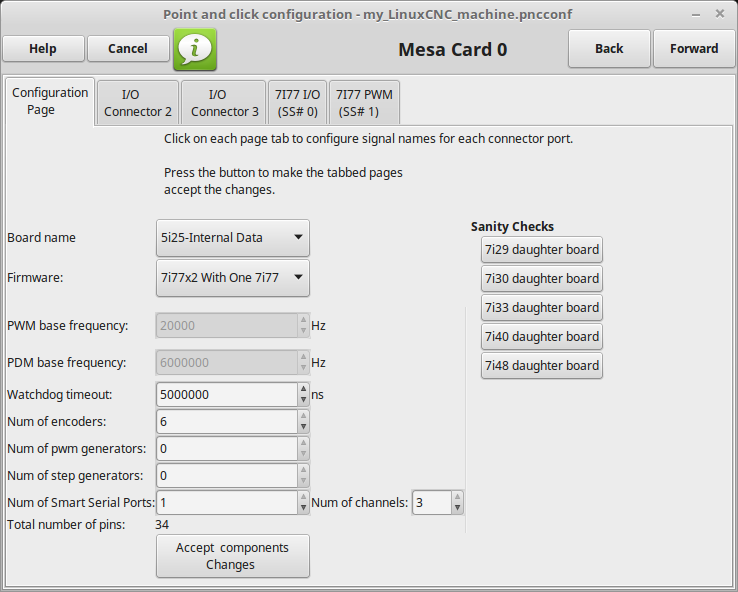Click the 7i48 daughter board button

pyautogui.click(x=542, y=365)
